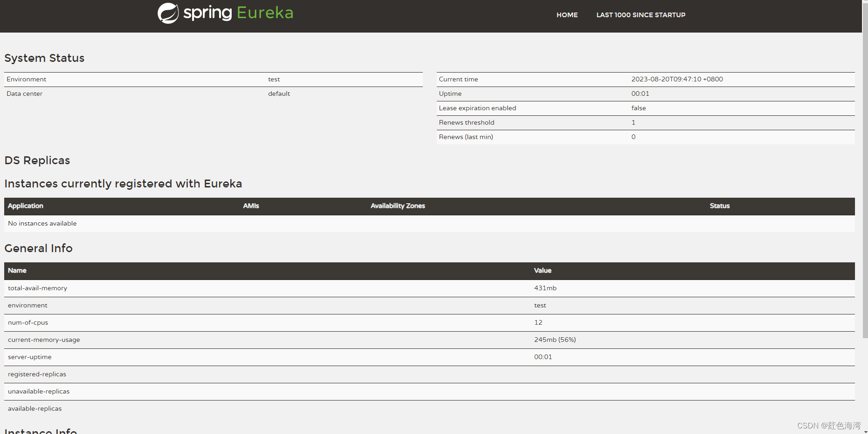The width and height of the screenshot is (868, 434).
Task: Click the AMIs column header
Action: coord(251,206)
